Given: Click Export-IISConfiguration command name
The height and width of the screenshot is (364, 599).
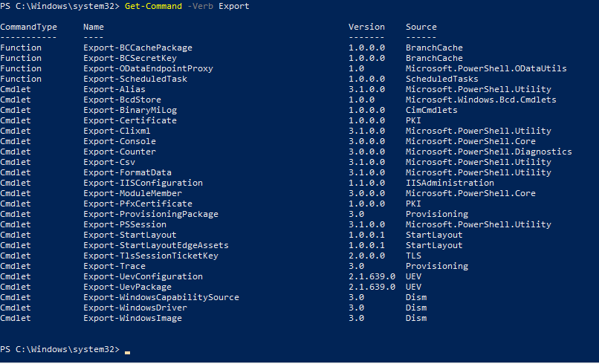Looking at the screenshot, I should tap(143, 183).
